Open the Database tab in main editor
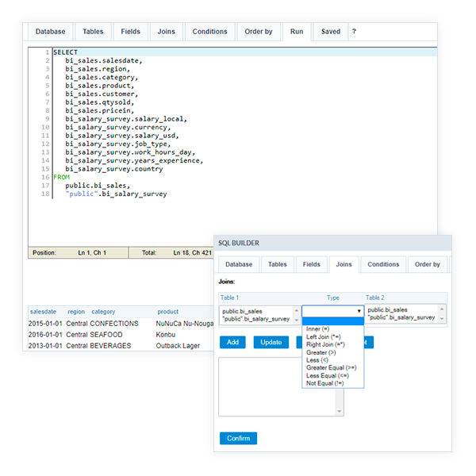Screen dimensions: 476x476 (x=50, y=32)
